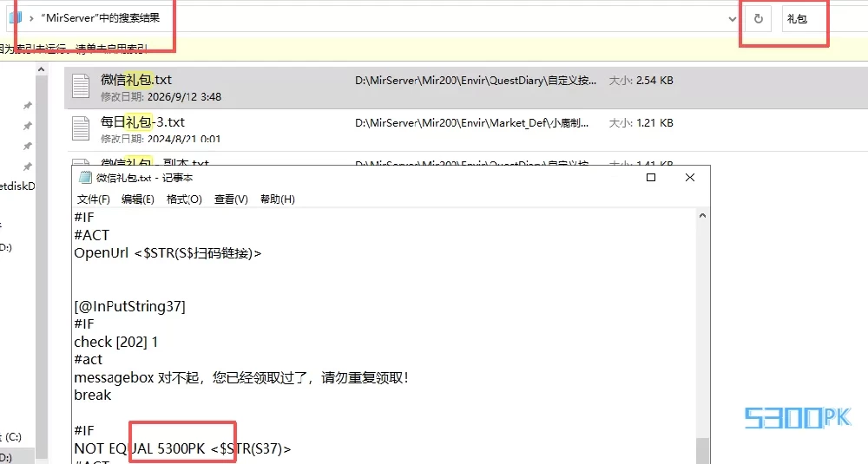The image size is (868, 464).
Task: Open the 帮助(H) menu in Notepad
Action: click(x=278, y=199)
